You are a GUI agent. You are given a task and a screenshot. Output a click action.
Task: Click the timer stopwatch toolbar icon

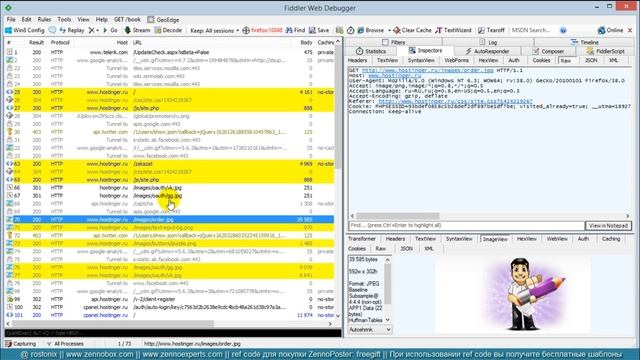click(351, 30)
